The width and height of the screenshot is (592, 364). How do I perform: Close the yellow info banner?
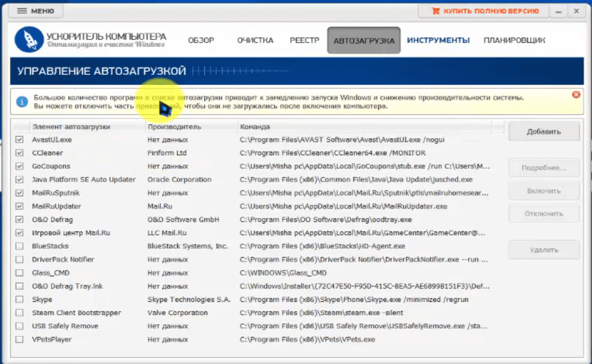pyautogui.click(x=576, y=95)
